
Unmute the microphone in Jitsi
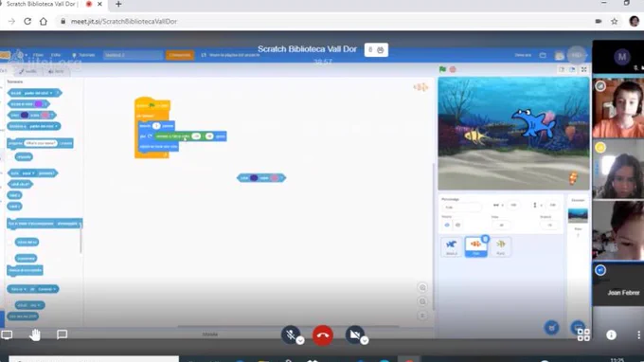[x=291, y=335]
